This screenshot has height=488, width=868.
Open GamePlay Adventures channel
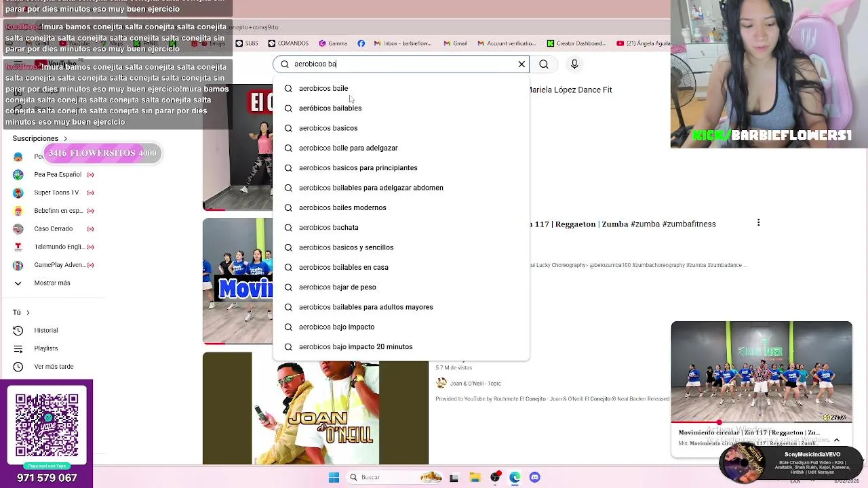click(54, 265)
